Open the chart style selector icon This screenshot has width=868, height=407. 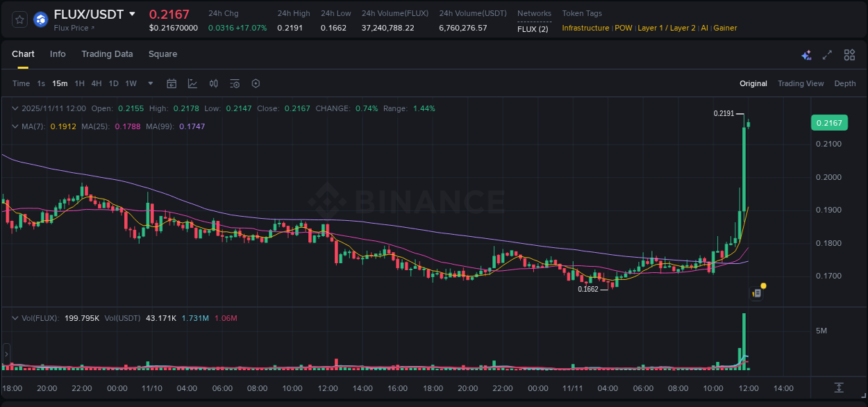click(x=192, y=83)
